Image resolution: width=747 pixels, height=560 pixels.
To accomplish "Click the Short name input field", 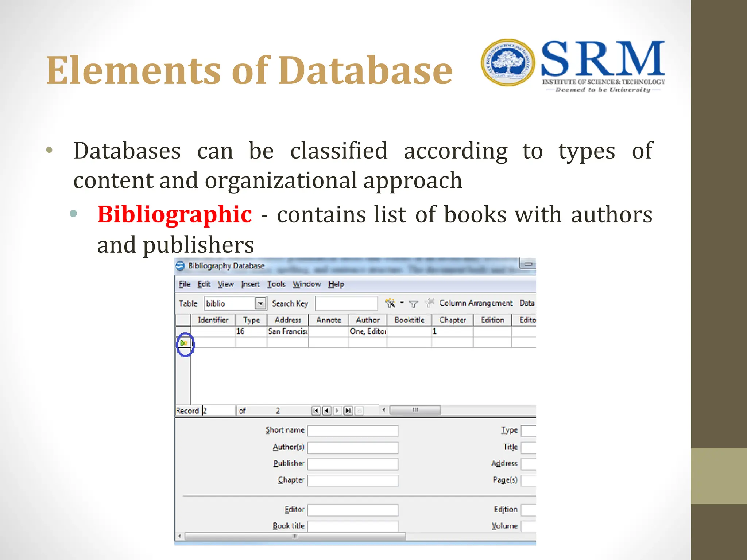I will pyautogui.click(x=353, y=431).
